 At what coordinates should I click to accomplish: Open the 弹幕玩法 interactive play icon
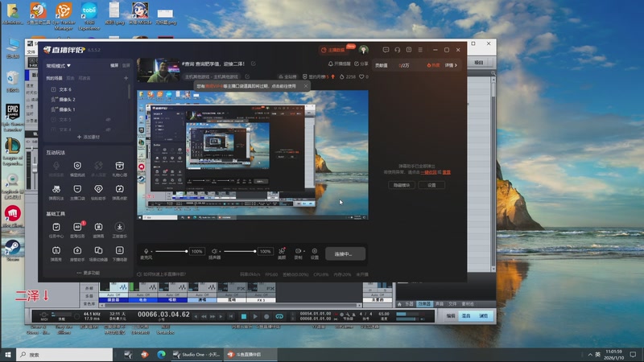click(x=56, y=190)
